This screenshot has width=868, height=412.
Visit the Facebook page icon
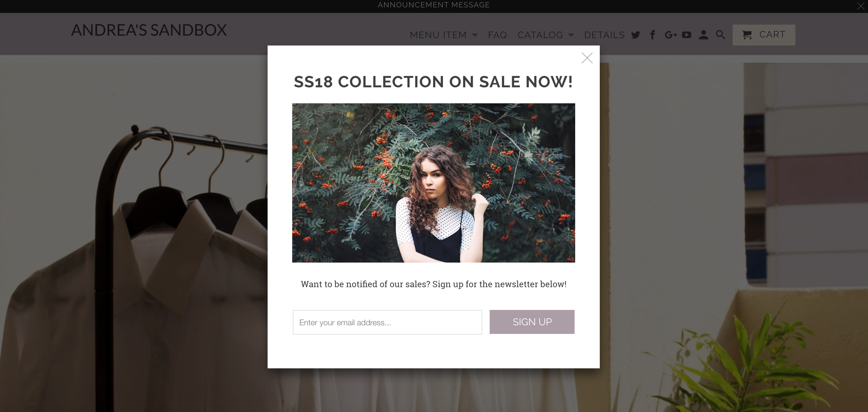pos(653,35)
